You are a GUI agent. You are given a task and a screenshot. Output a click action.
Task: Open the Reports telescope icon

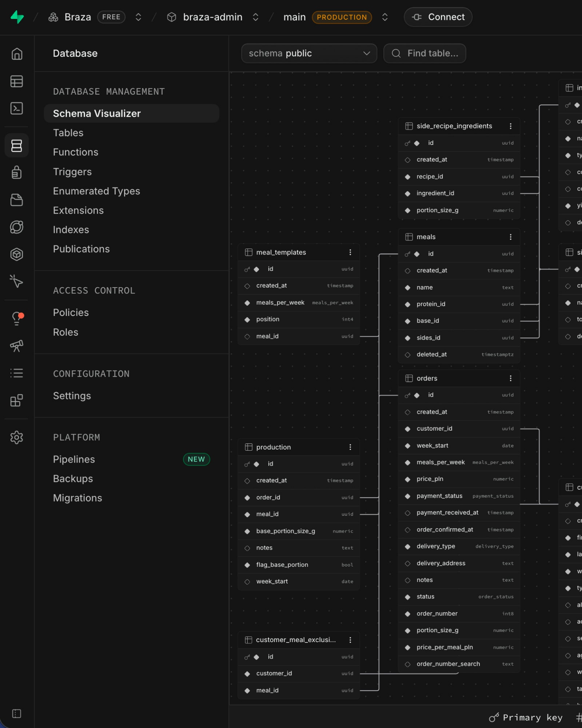[x=17, y=346]
